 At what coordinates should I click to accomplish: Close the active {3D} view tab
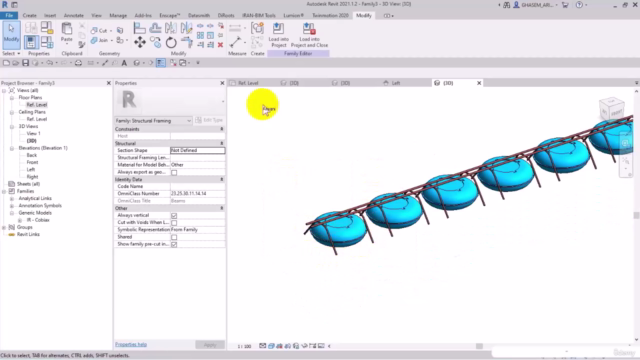(479, 83)
